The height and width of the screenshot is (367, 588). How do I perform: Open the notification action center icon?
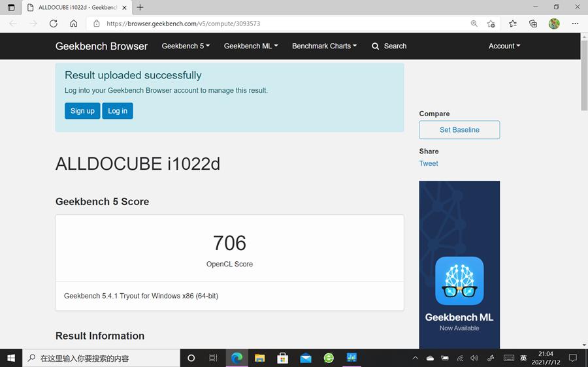pos(572,358)
